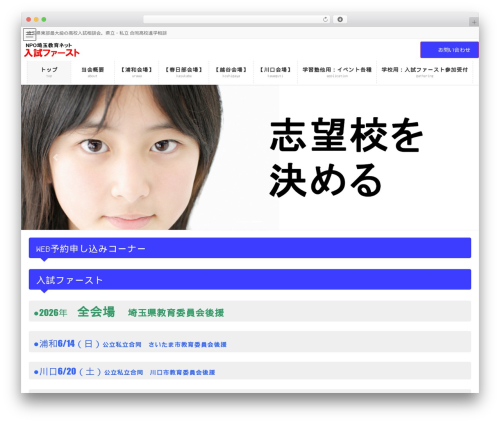500x423 pixels.
Task: Click the red close window dot
Action: tap(29, 20)
